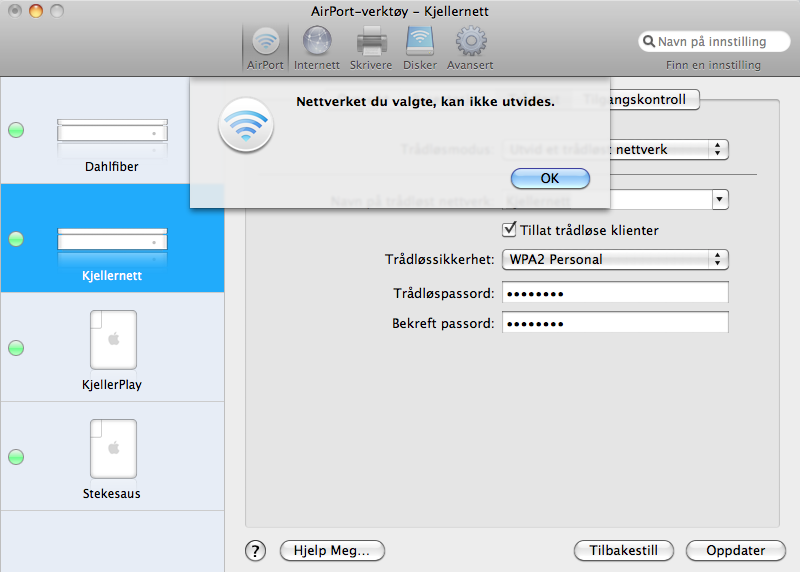Click the Tilbakestill button

(623, 551)
